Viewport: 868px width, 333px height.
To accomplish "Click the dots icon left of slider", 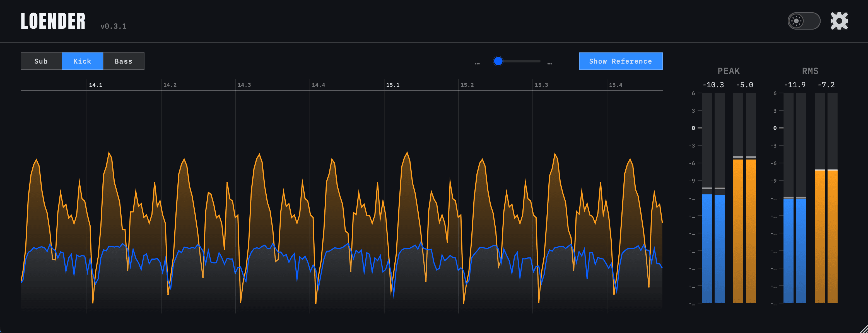I will [477, 63].
